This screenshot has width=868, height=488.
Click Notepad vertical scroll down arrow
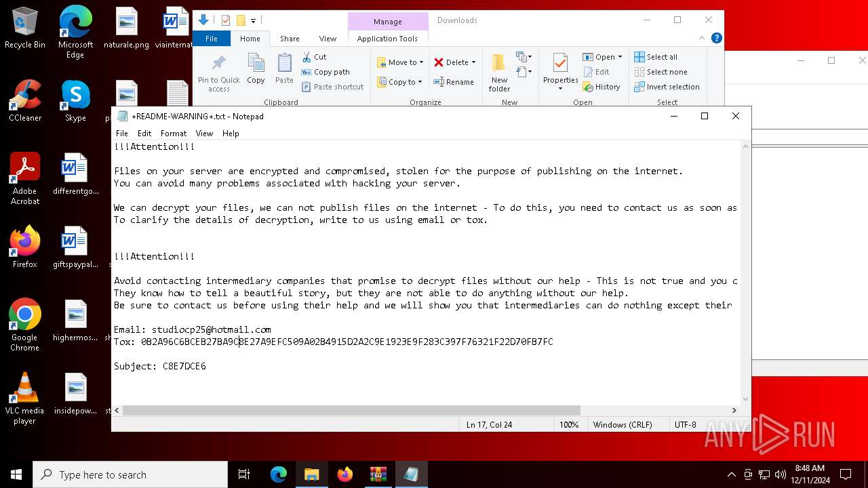point(746,399)
